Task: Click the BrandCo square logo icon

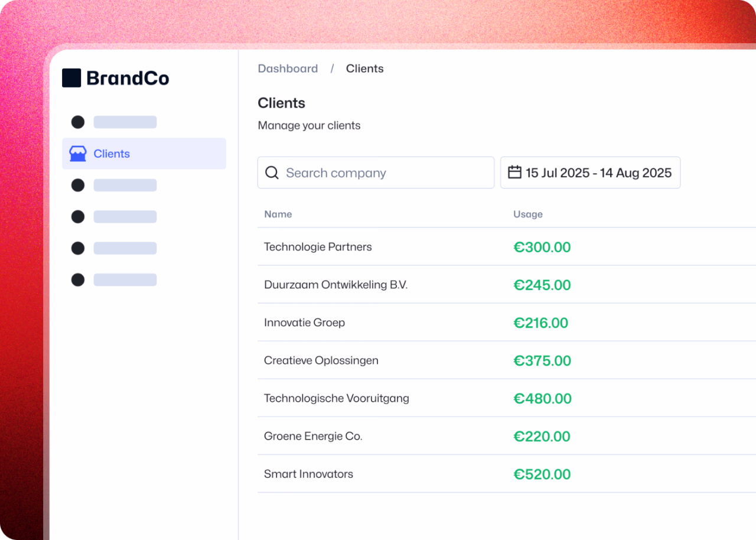Action: pyautogui.click(x=71, y=78)
